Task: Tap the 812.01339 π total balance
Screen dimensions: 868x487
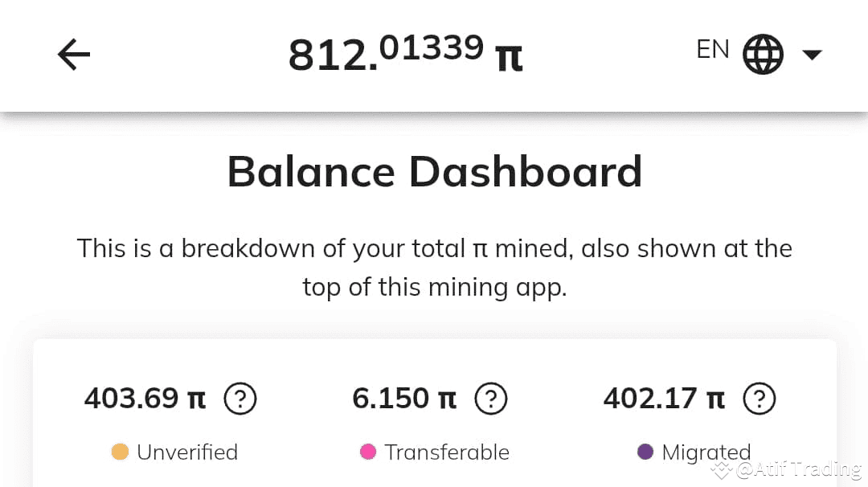Action: tap(406, 54)
